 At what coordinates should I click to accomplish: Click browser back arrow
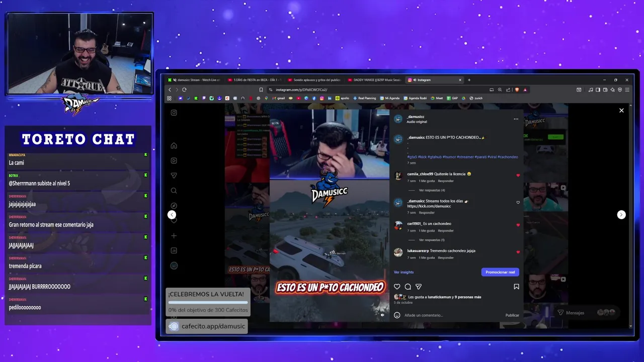pyautogui.click(x=170, y=89)
